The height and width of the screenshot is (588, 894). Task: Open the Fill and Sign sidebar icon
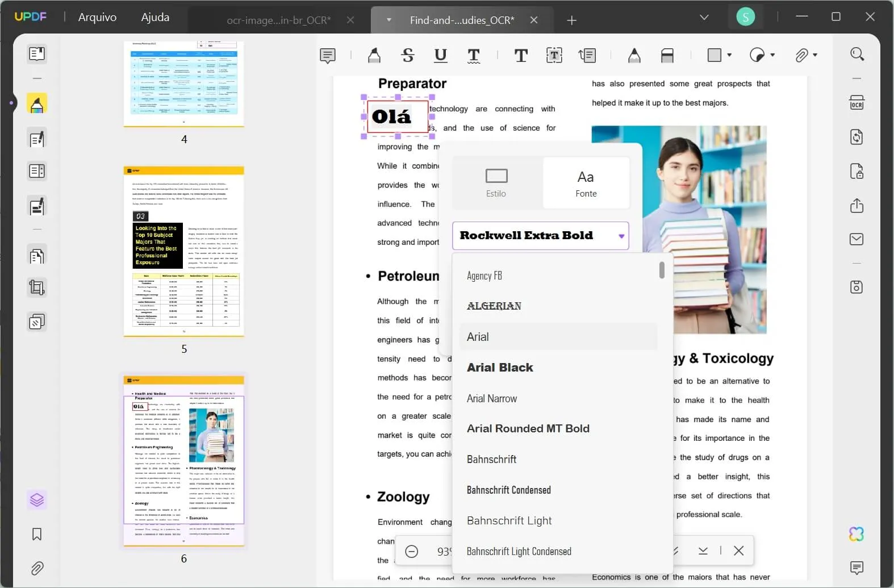pos(37,206)
